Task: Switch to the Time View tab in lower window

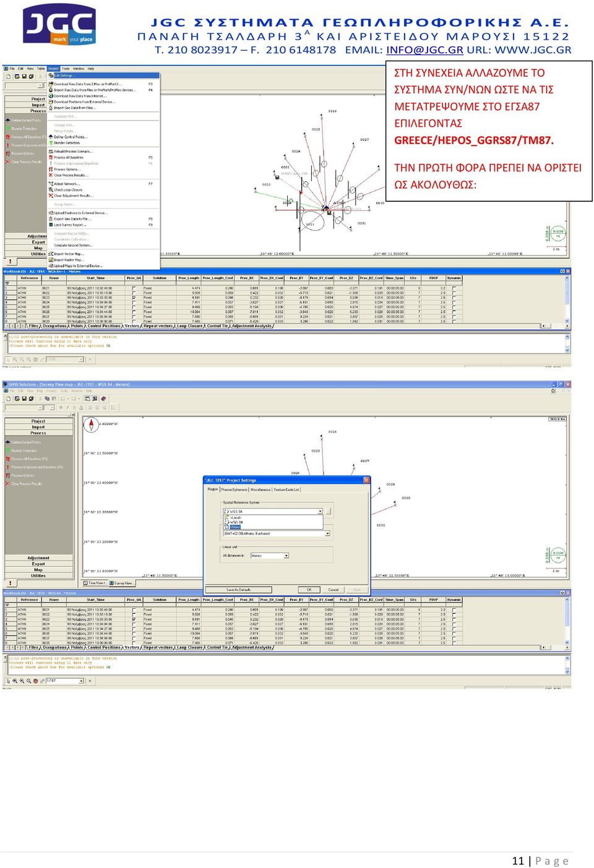Action: (95, 583)
